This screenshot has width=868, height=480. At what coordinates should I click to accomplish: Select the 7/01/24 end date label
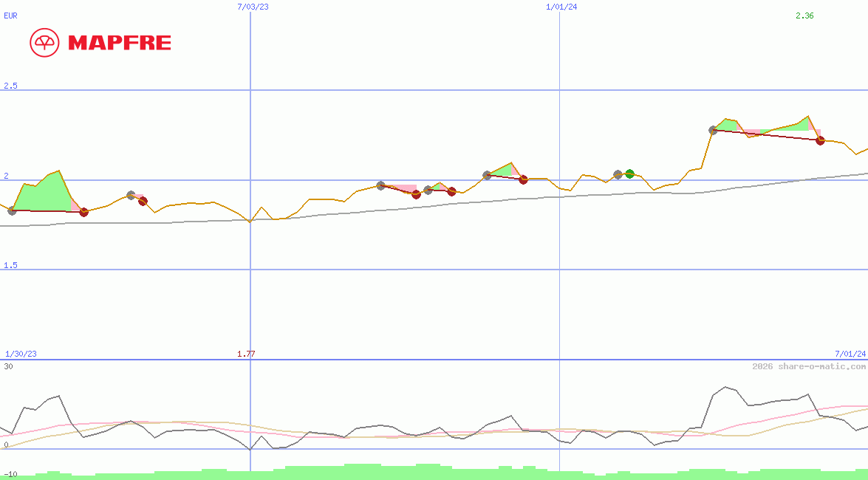point(850,354)
